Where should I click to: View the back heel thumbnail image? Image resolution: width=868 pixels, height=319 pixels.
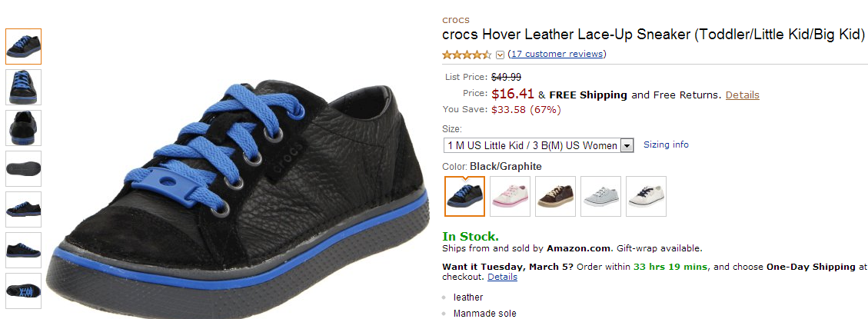[x=23, y=128]
